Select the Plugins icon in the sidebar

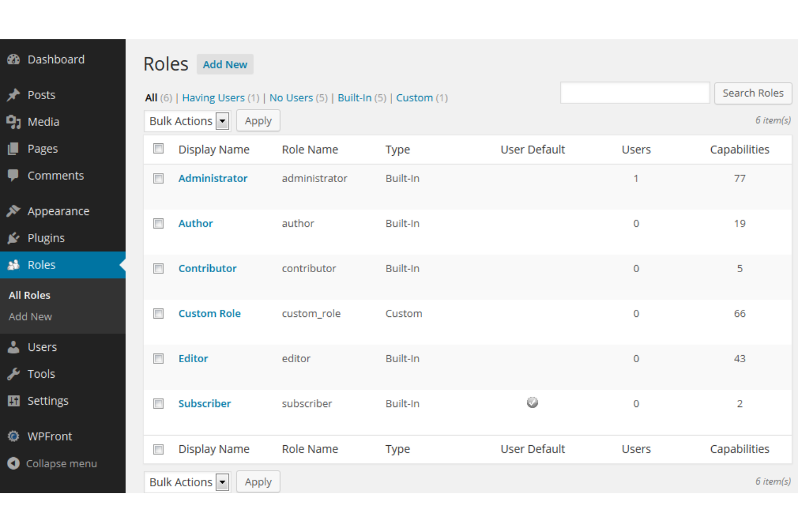pos(13,238)
